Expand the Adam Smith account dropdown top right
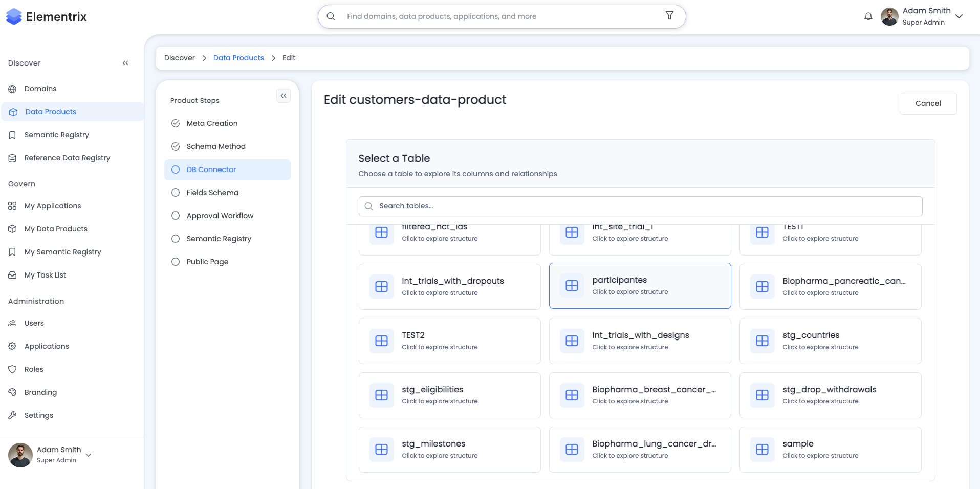This screenshot has height=489, width=980. tap(959, 16)
